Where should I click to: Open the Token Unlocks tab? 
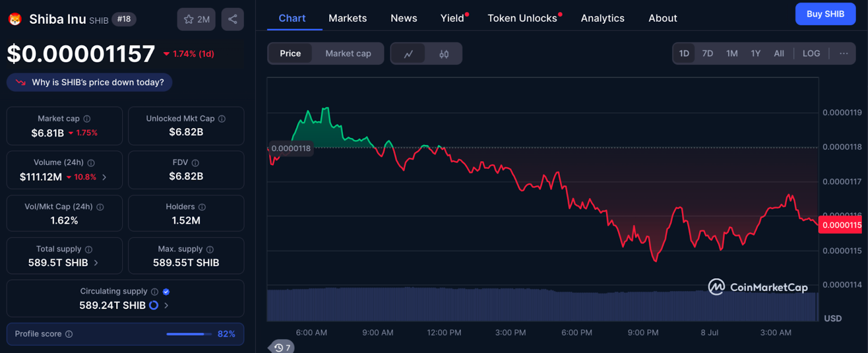pos(523,18)
